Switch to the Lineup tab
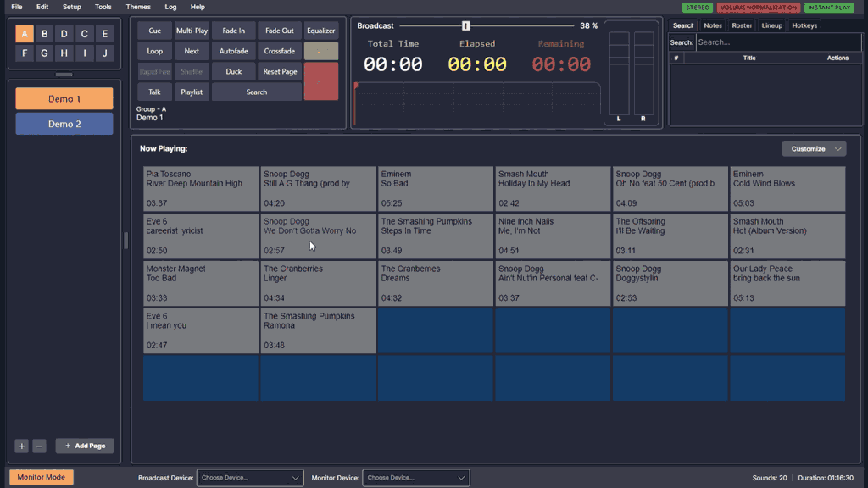This screenshot has height=488, width=868. pyautogui.click(x=771, y=25)
